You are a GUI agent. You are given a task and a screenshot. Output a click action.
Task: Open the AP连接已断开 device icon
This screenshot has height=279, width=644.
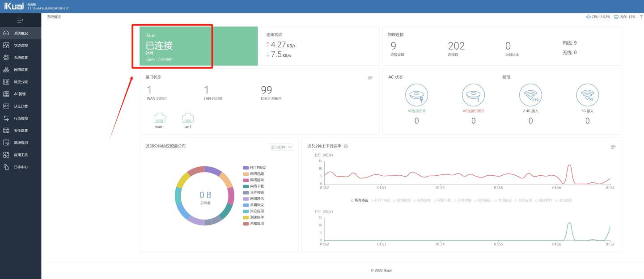[x=473, y=95]
